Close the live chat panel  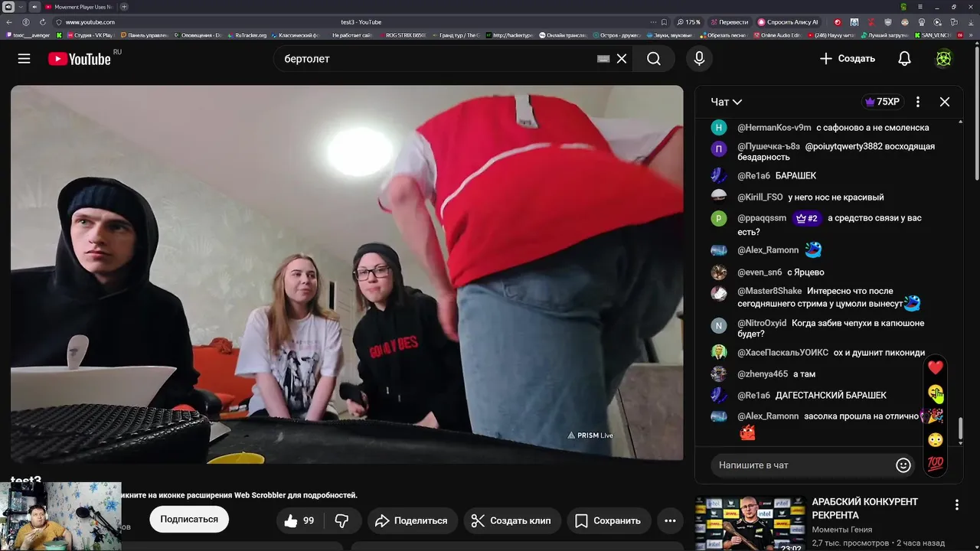click(945, 102)
